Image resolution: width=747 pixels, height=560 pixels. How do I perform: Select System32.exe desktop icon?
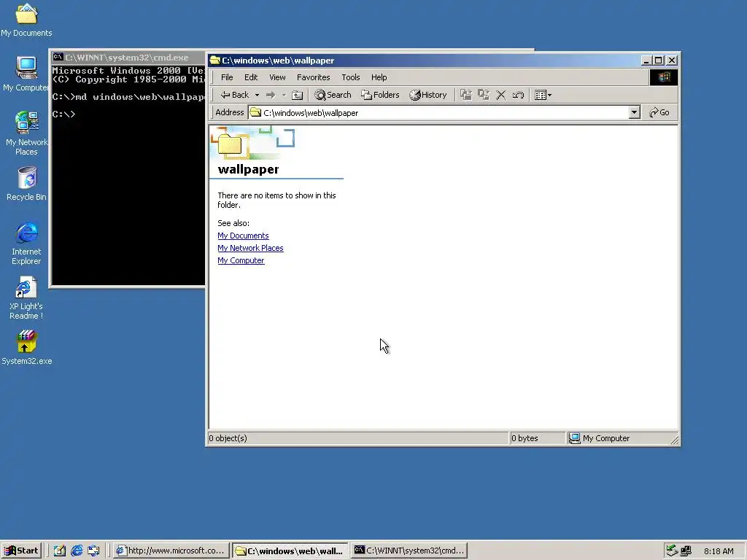point(26,348)
